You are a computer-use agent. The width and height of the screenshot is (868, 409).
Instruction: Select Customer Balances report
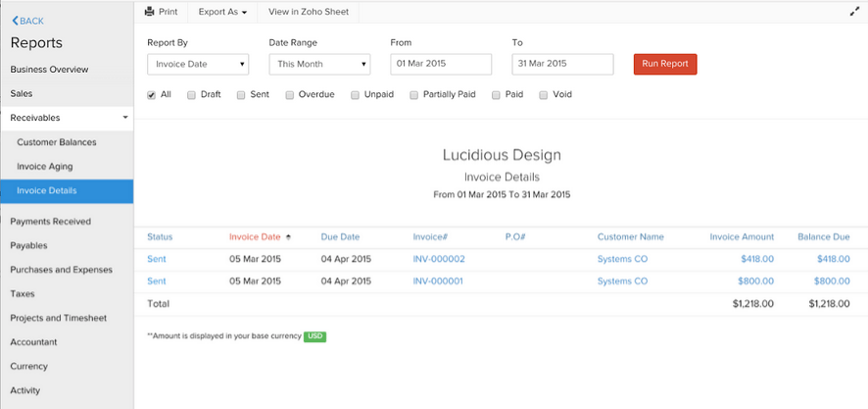[x=57, y=142]
